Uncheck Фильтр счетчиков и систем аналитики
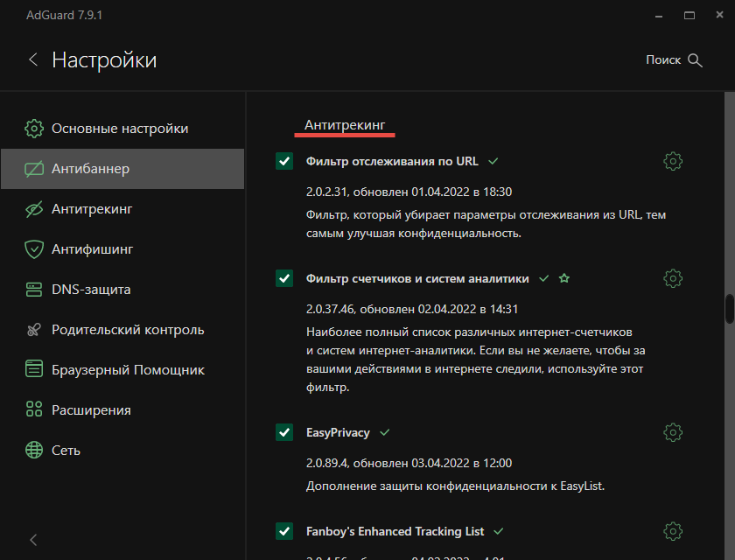The width and height of the screenshot is (735, 560). [x=284, y=278]
